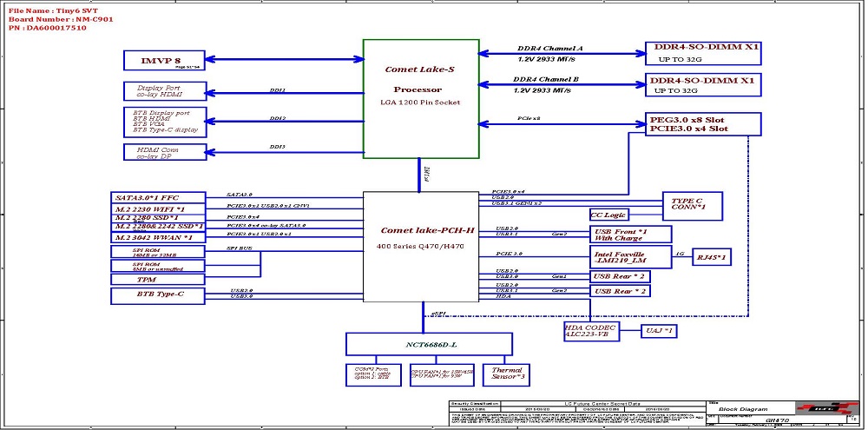Click the CC Logic box
868x430 pixels.
pos(608,215)
